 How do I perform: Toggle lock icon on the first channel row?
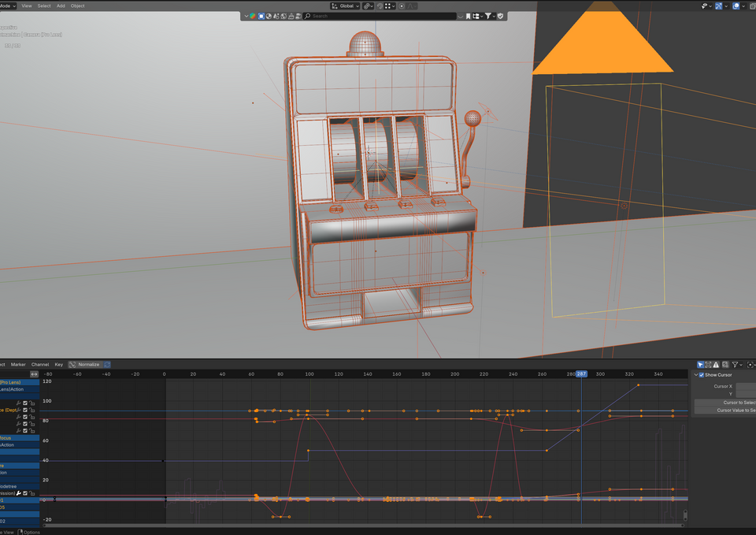coord(31,403)
